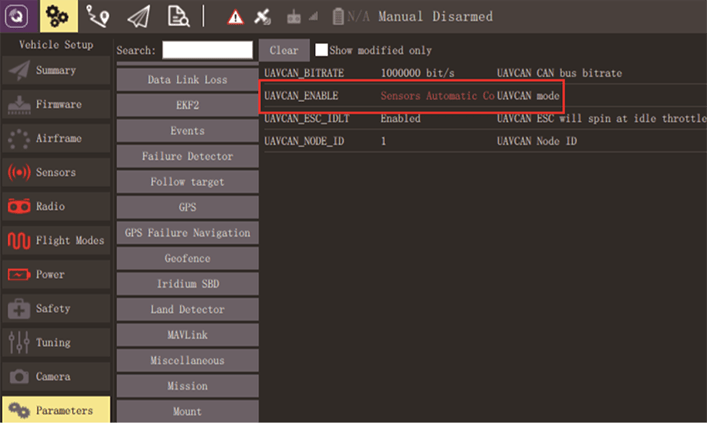Click the warning triangle message icon

point(235,17)
